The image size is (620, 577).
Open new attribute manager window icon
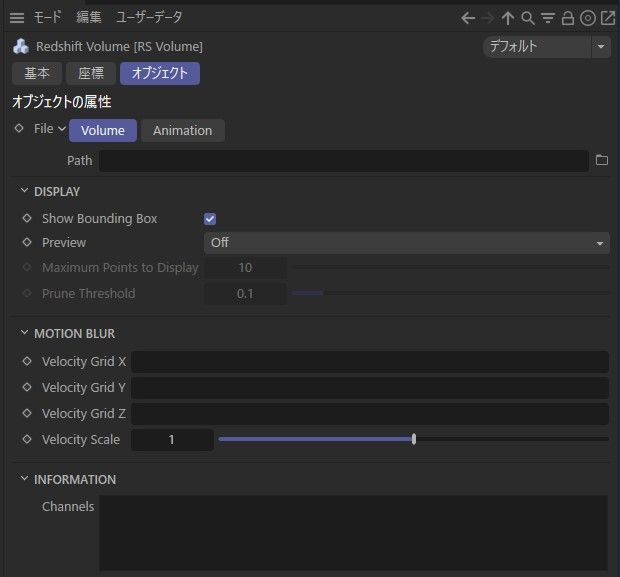[x=608, y=18]
